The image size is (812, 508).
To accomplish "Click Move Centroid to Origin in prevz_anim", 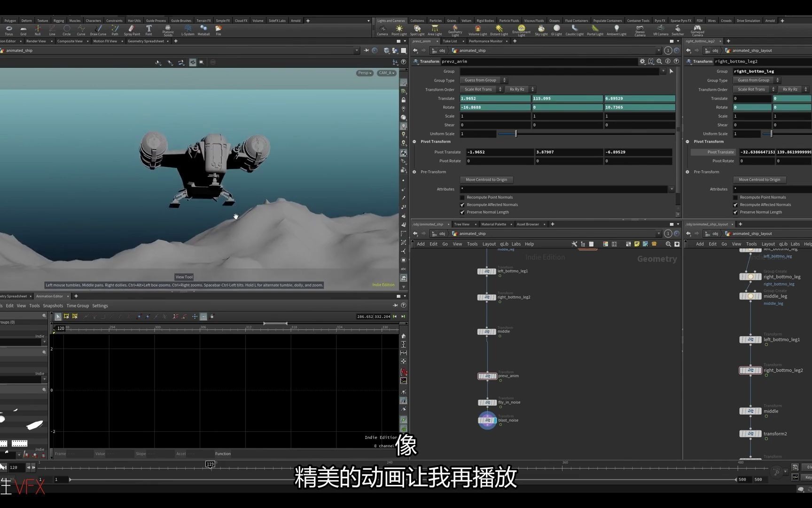I will point(486,180).
